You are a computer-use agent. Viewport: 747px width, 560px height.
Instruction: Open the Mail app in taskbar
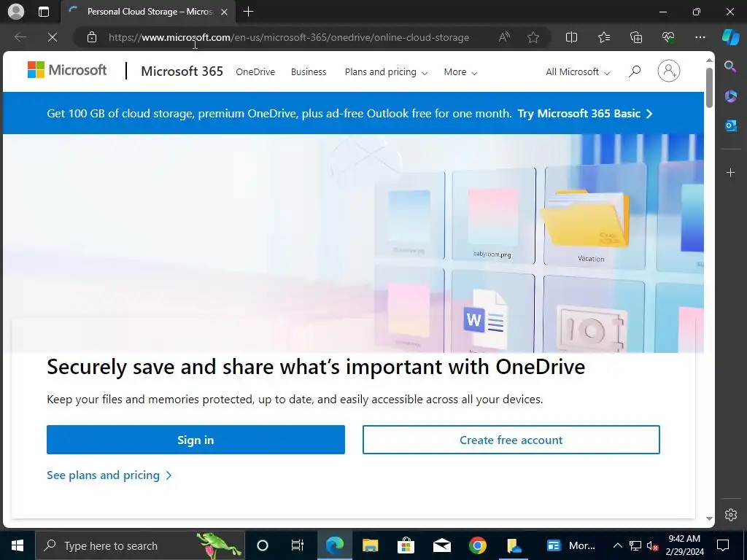pyautogui.click(x=441, y=545)
